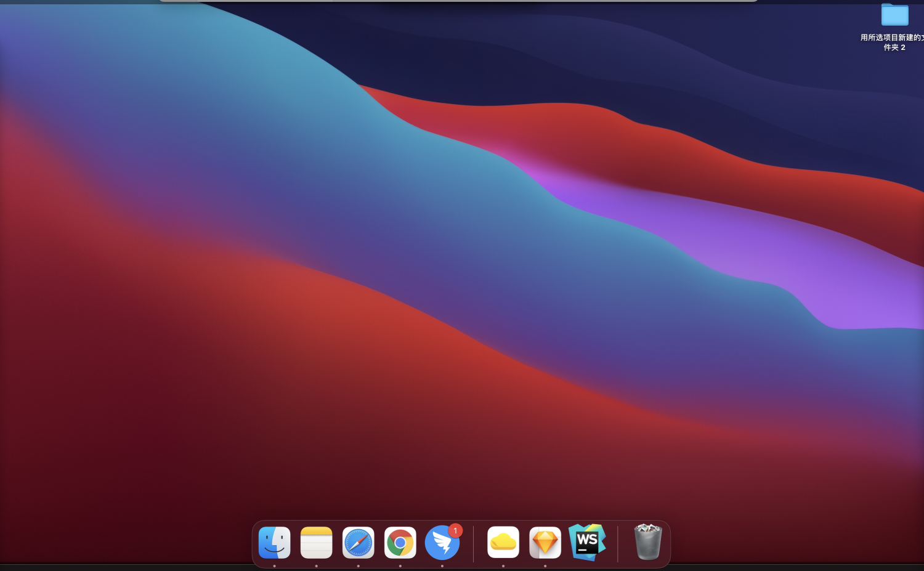The width and height of the screenshot is (924, 571).
Task: Open the Trash in the Dock
Action: (648, 541)
